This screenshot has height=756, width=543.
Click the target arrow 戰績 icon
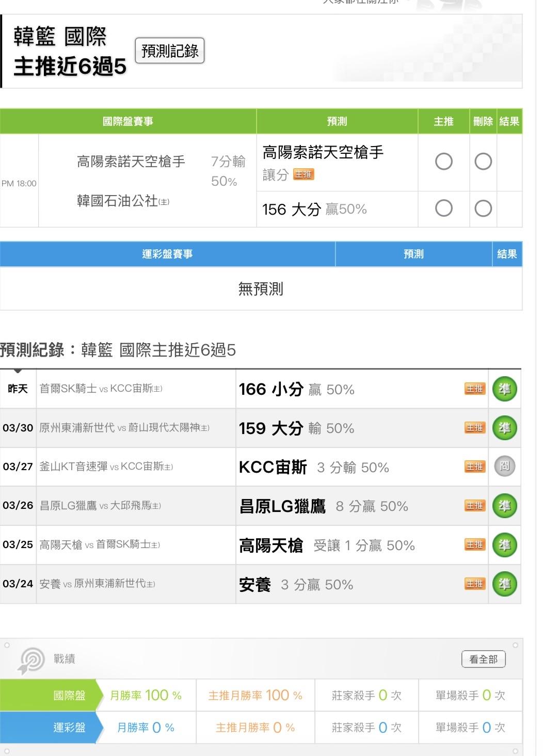(31, 660)
